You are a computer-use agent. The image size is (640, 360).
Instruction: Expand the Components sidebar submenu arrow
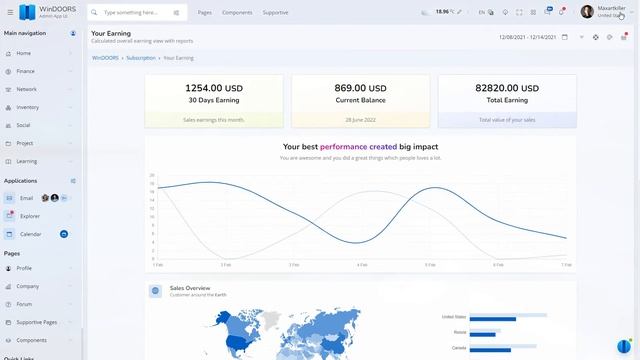pos(70,340)
